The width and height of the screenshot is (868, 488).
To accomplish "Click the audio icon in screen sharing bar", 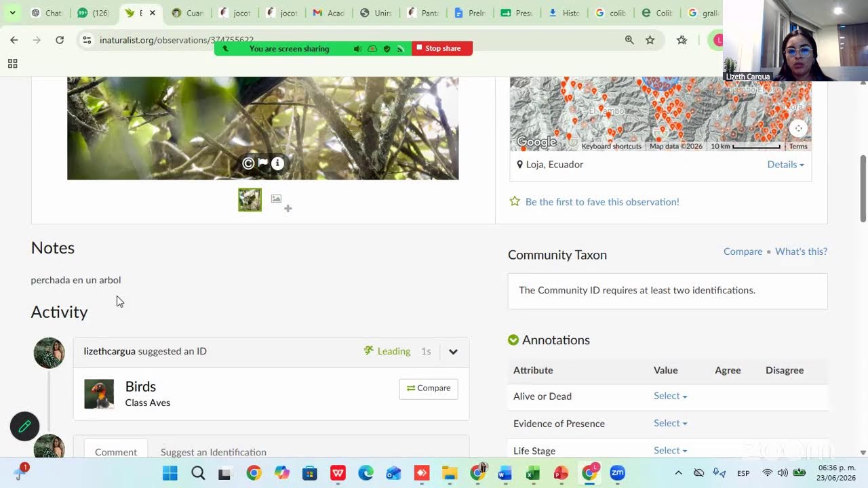I will coord(357,49).
